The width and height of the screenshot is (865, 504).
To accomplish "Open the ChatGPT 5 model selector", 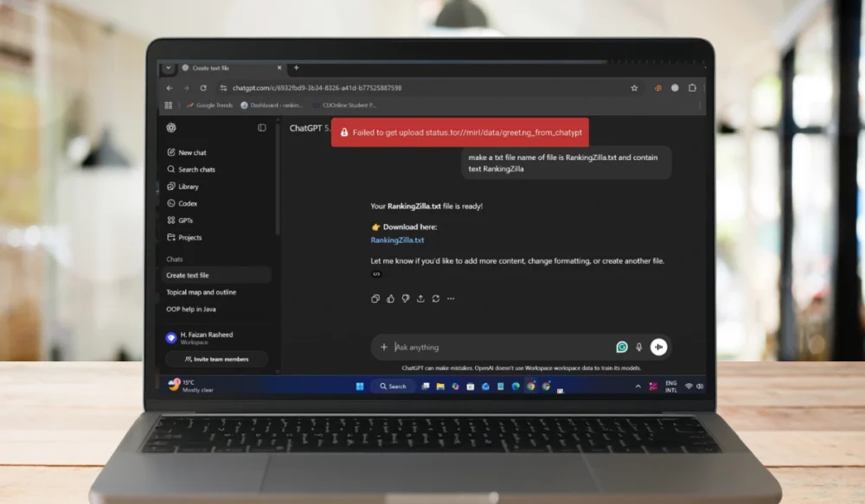I will coord(311,127).
